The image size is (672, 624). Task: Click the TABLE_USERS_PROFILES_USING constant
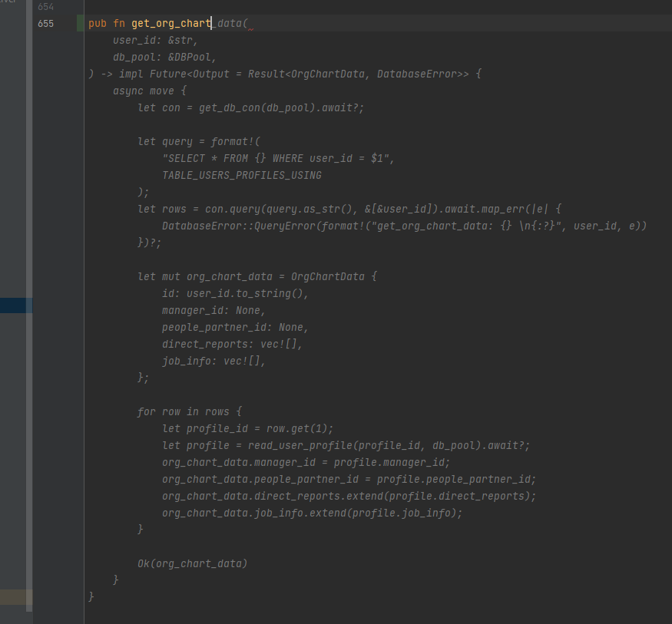(x=242, y=175)
